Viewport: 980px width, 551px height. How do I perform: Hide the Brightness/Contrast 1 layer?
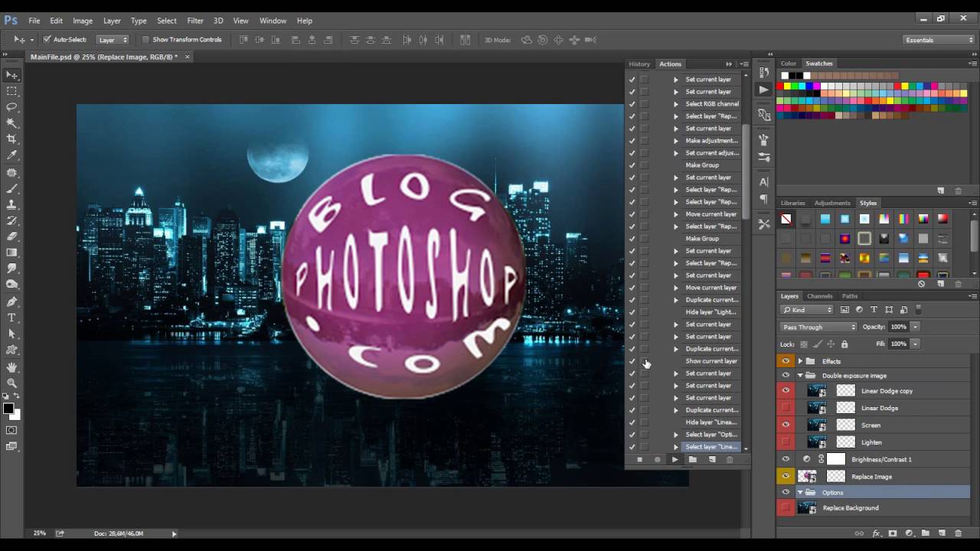coord(786,459)
